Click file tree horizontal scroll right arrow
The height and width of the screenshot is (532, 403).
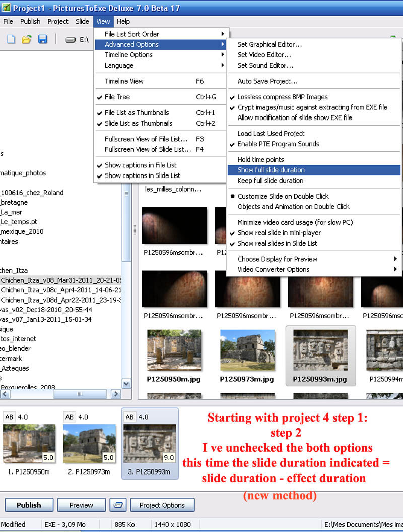pyautogui.click(x=116, y=394)
